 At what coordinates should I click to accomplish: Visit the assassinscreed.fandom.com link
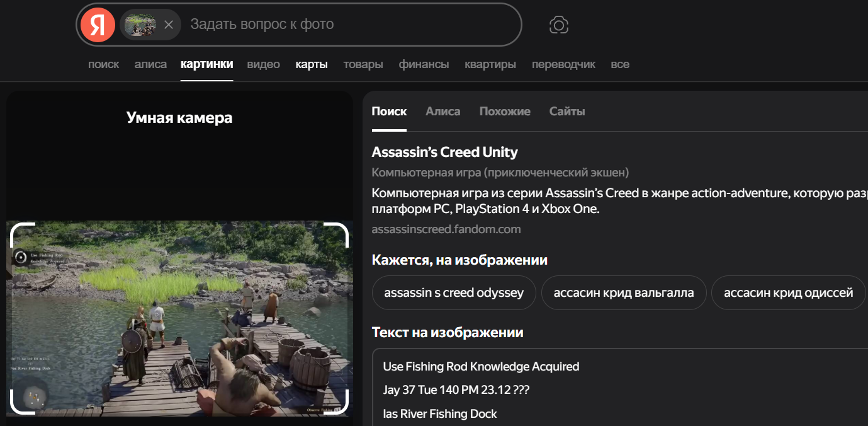pyautogui.click(x=446, y=229)
